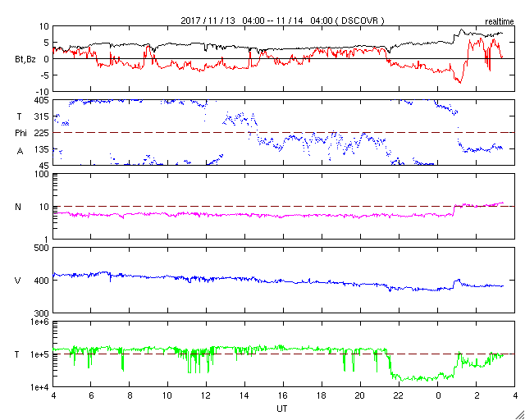Click the "1" tick of the N panel
This screenshot has width=525, height=420.
click(x=48, y=240)
